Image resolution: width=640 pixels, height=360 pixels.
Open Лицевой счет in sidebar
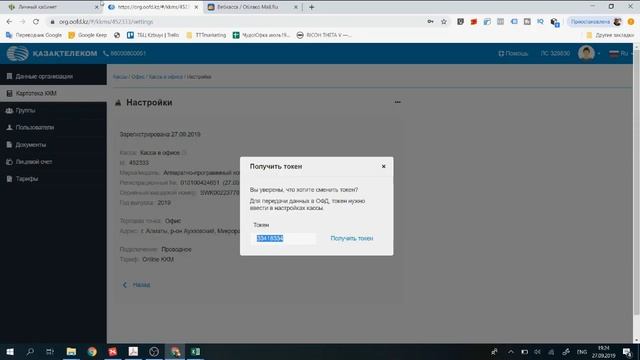tap(53, 162)
